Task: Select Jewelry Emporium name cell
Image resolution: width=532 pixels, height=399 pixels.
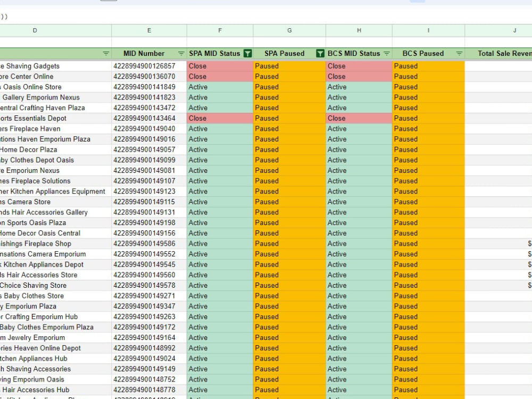Action: click(x=56, y=338)
